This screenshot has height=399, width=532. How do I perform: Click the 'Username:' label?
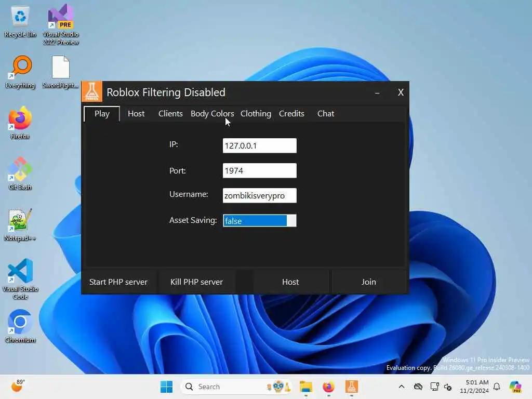[189, 194]
